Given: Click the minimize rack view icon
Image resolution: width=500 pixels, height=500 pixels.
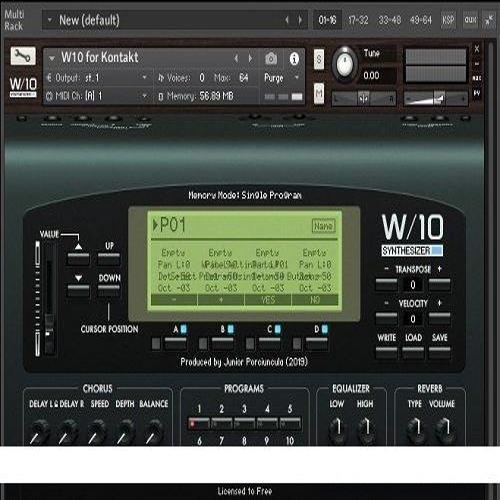Looking at the screenshot, I should [x=489, y=20].
